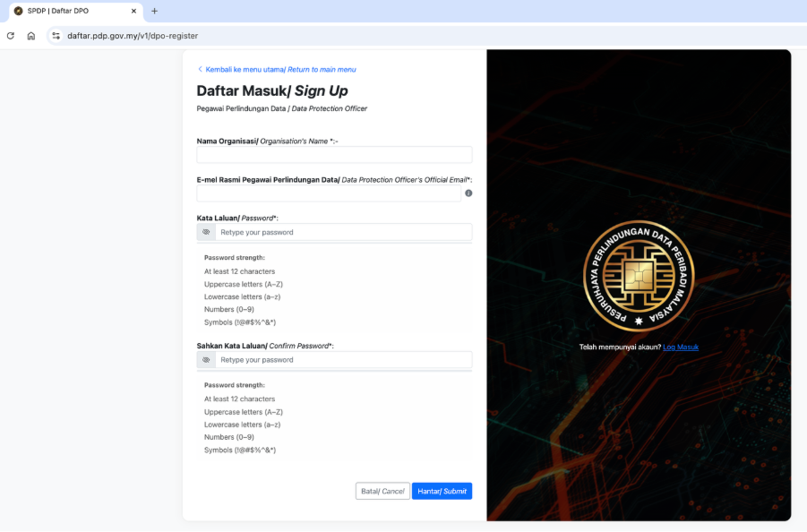Viewport: 807px width, 532px height.
Task: Open site information icon in address bar
Action: click(56, 36)
